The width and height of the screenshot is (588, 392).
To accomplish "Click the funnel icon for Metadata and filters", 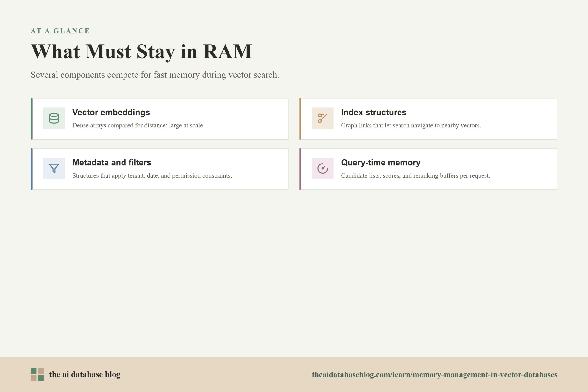I will click(x=54, y=168).
